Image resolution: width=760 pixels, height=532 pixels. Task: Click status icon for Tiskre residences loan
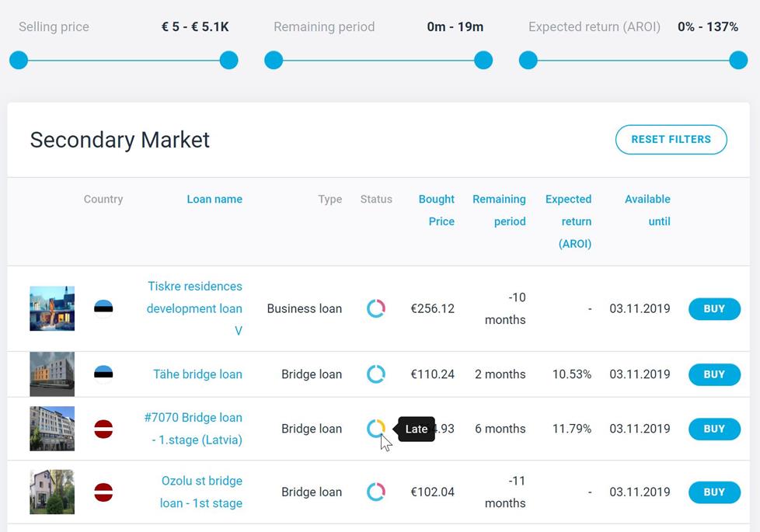375,308
